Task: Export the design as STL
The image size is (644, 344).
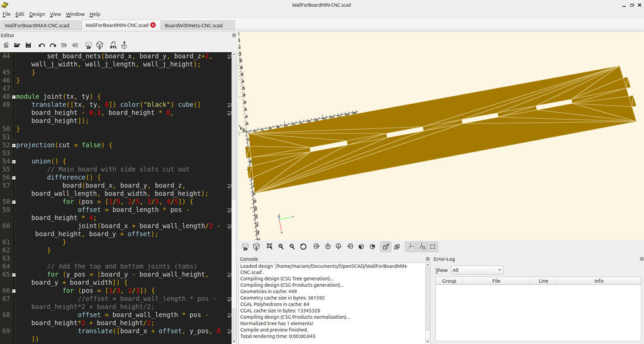Action: [x=113, y=45]
